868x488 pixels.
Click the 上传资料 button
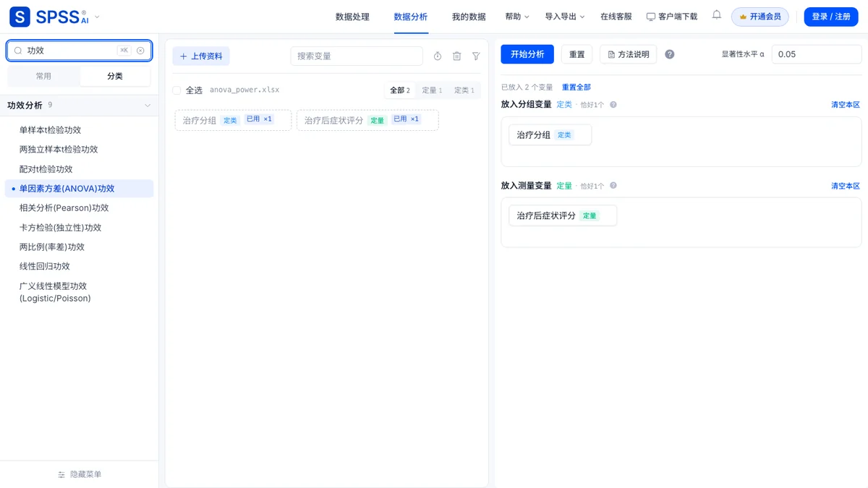(x=201, y=56)
